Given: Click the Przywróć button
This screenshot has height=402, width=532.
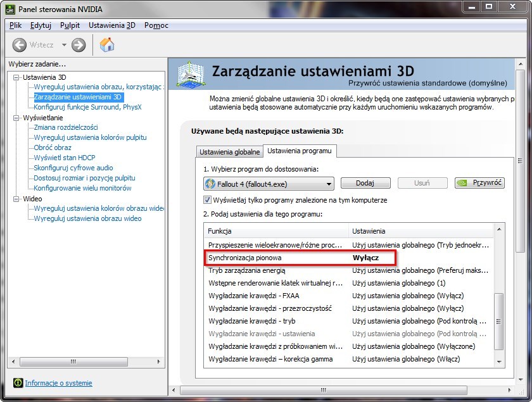Looking at the screenshot, I should [479, 182].
